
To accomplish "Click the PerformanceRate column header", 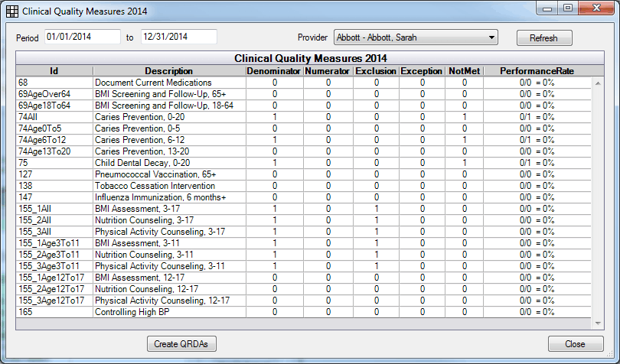I will pyautogui.click(x=537, y=71).
